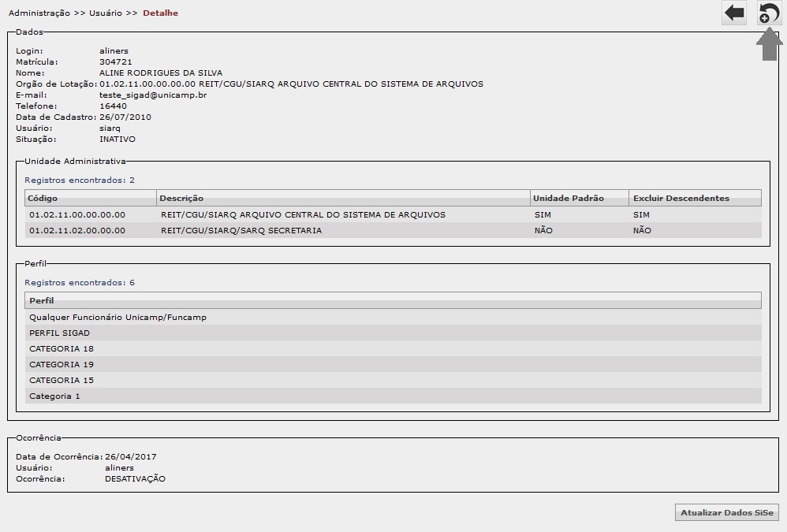Select code 01.02.11.00.00.00 in the table

coord(77,214)
